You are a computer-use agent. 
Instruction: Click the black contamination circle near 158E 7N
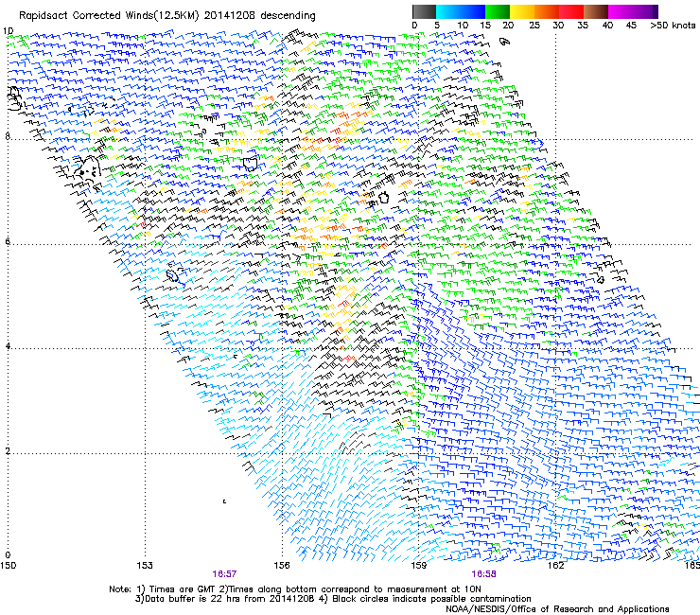[383, 197]
